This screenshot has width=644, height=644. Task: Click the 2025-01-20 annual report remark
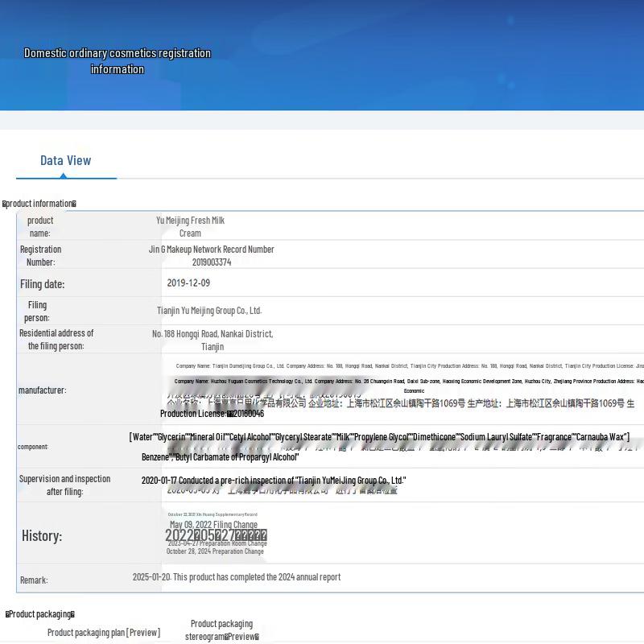237,577
